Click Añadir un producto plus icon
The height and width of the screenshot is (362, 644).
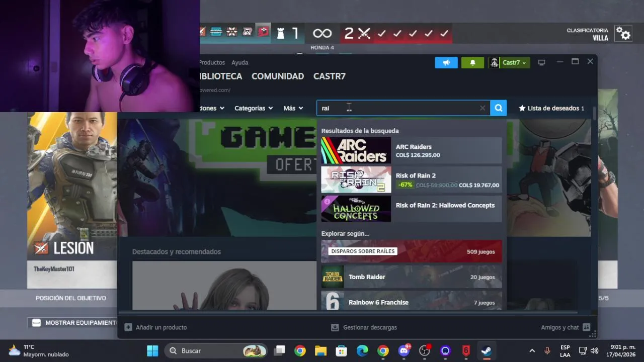pos(128,327)
